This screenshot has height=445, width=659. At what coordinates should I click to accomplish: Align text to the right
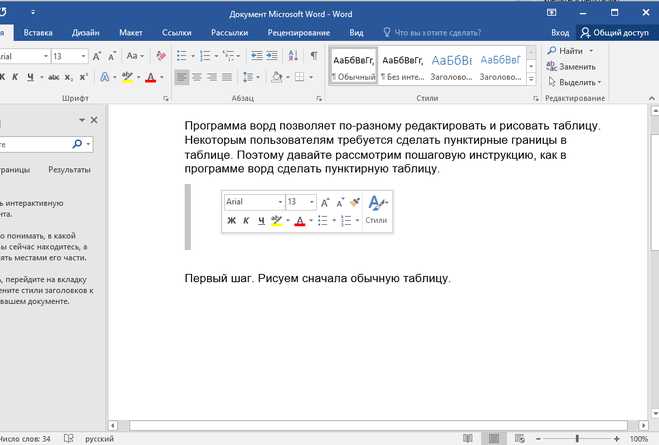click(212, 77)
